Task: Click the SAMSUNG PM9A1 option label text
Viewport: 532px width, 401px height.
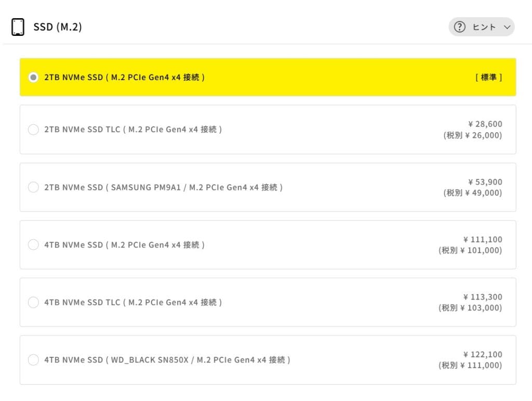Action: click(163, 187)
